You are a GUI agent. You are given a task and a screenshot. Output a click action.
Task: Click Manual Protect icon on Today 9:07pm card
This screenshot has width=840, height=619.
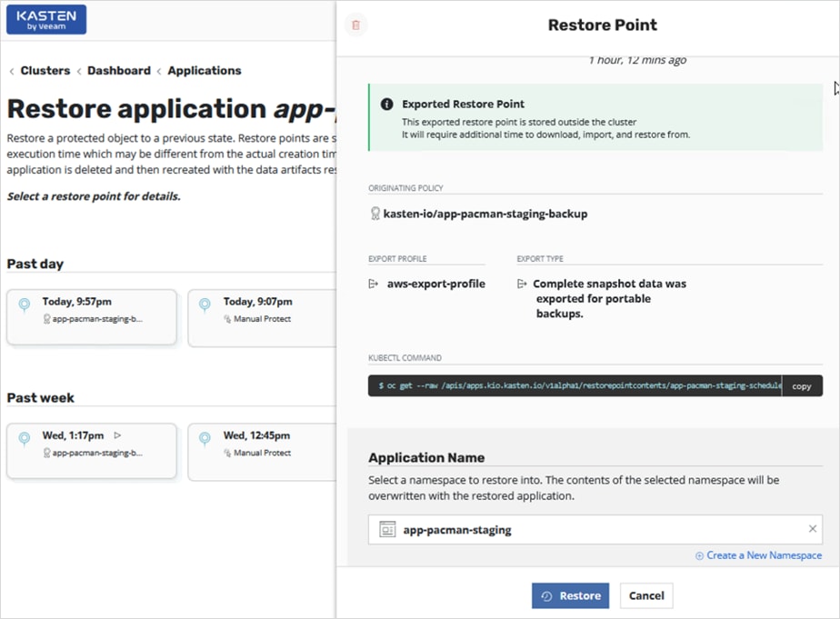click(x=227, y=319)
